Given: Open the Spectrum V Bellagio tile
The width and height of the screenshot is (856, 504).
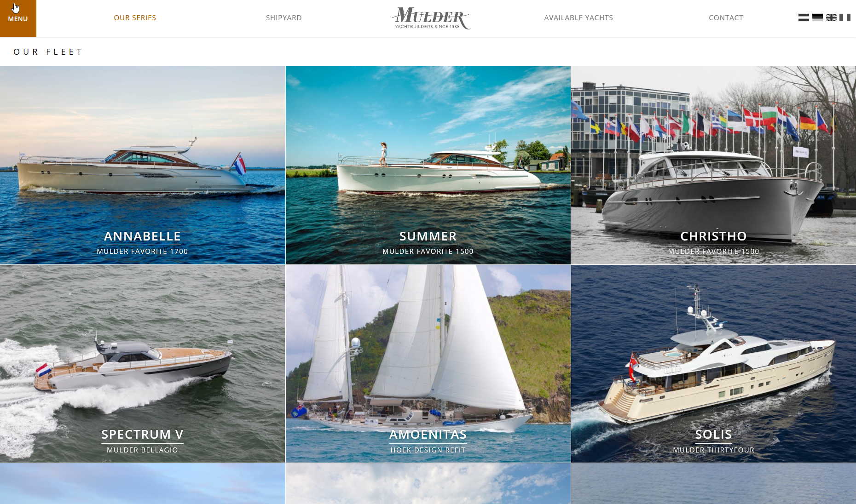Looking at the screenshot, I should pyautogui.click(x=143, y=364).
